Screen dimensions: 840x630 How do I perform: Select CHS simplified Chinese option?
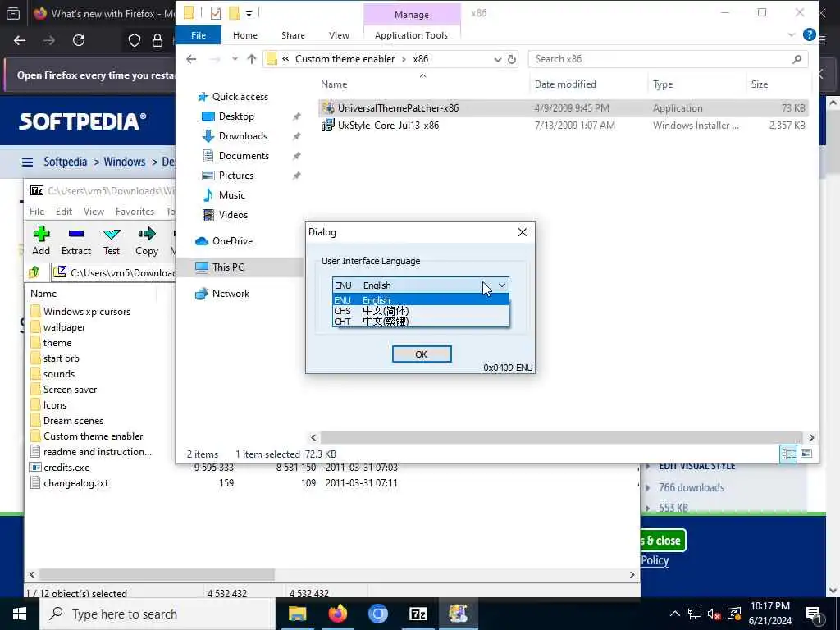coord(421,311)
